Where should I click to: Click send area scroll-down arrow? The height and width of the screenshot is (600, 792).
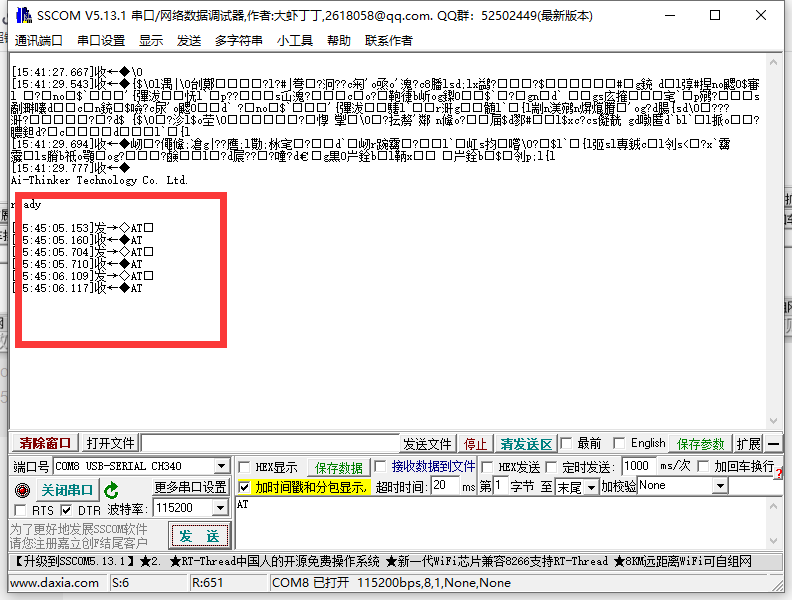773,541
